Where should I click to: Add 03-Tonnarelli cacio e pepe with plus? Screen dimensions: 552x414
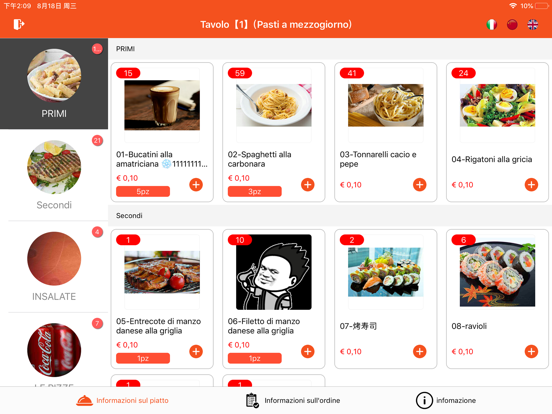tap(420, 184)
